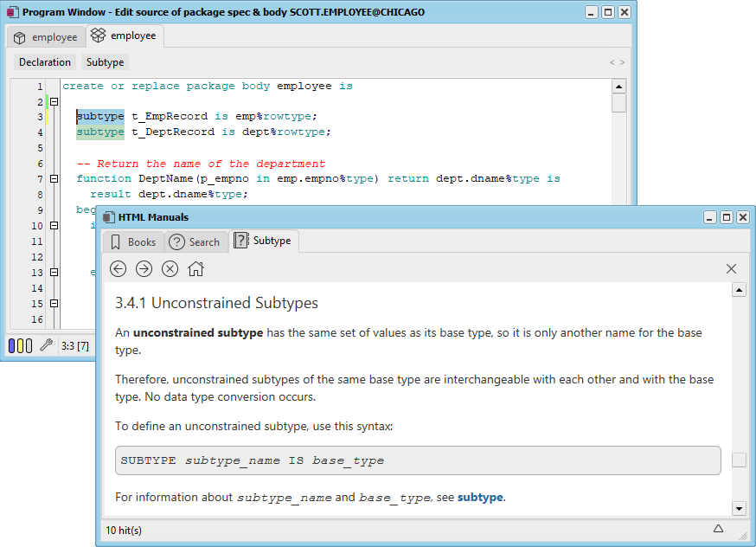The height and width of the screenshot is (547, 756).
Task: Collapse code fold at line 13
Action: [54, 272]
